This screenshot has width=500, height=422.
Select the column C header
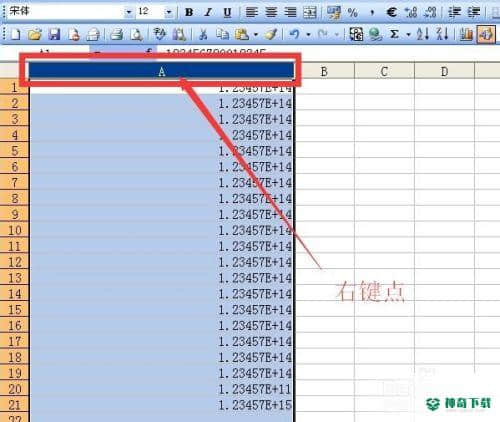tap(384, 71)
